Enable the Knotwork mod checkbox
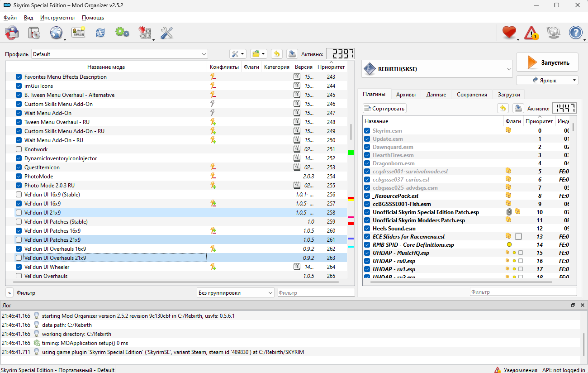The width and height of the screenshot is (588, 373). [x=19, y=149]
